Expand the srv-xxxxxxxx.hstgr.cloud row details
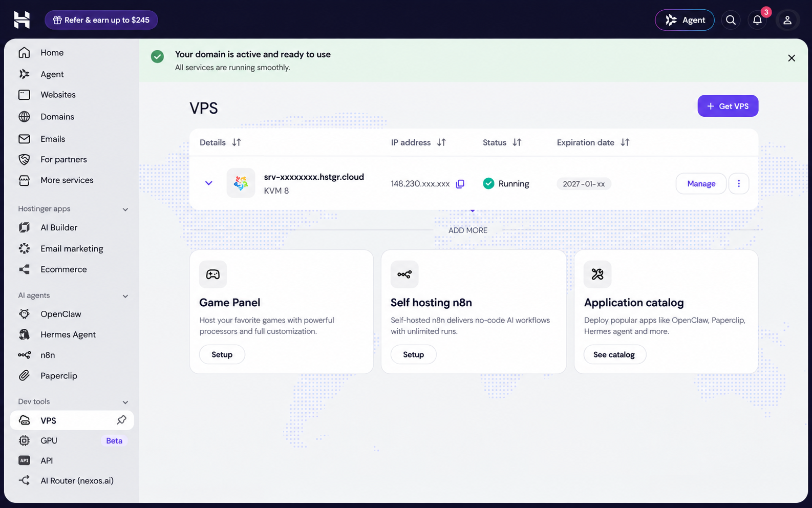This screenshot has height=508, width=812. coord(208,183)
